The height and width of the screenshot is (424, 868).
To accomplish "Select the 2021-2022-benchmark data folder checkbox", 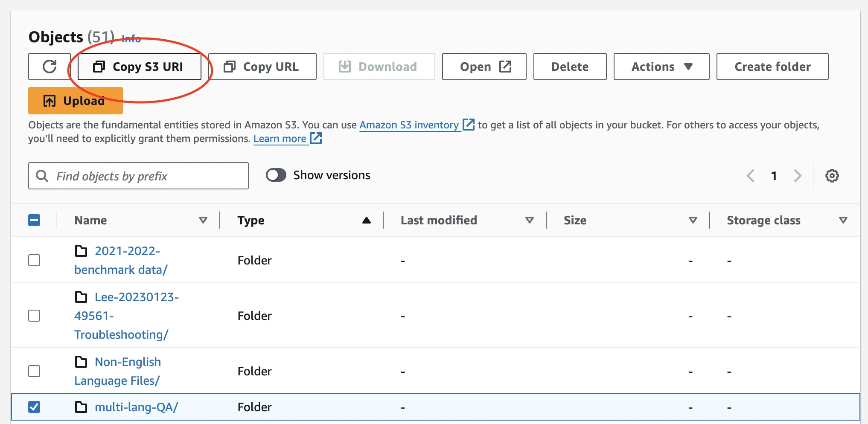I will click(x=34, y=260).
